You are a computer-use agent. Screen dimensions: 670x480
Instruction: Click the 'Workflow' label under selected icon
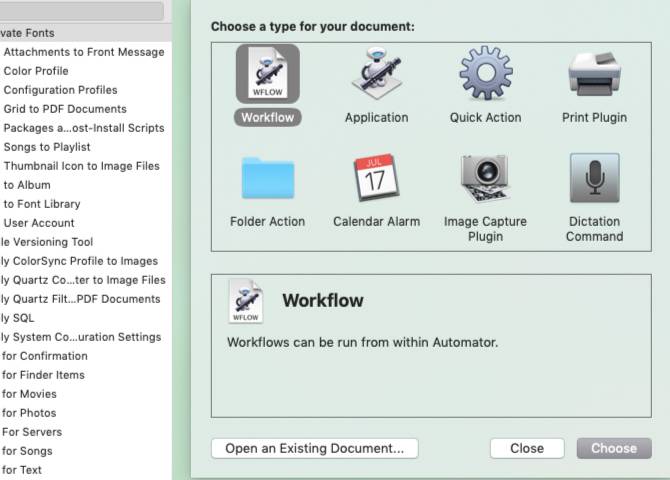pos(267,118)
